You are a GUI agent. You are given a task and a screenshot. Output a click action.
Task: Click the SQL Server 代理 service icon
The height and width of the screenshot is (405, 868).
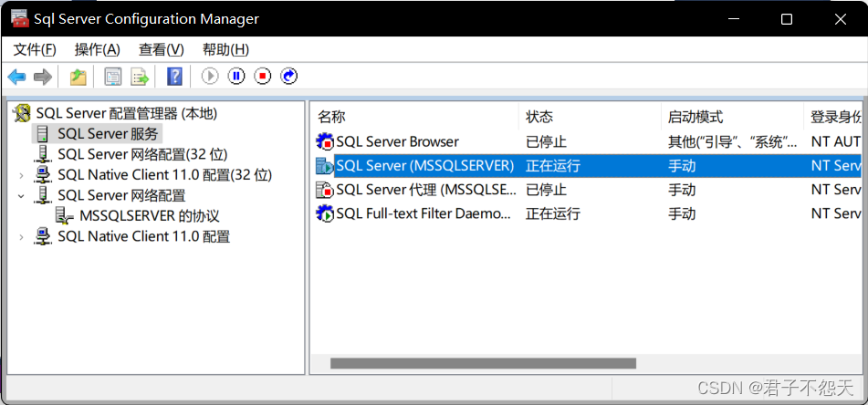click(325, 191)
